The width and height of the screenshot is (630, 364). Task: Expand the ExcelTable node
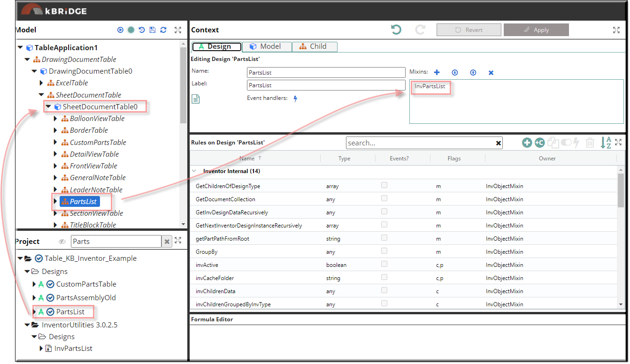[x=41, y=83]
